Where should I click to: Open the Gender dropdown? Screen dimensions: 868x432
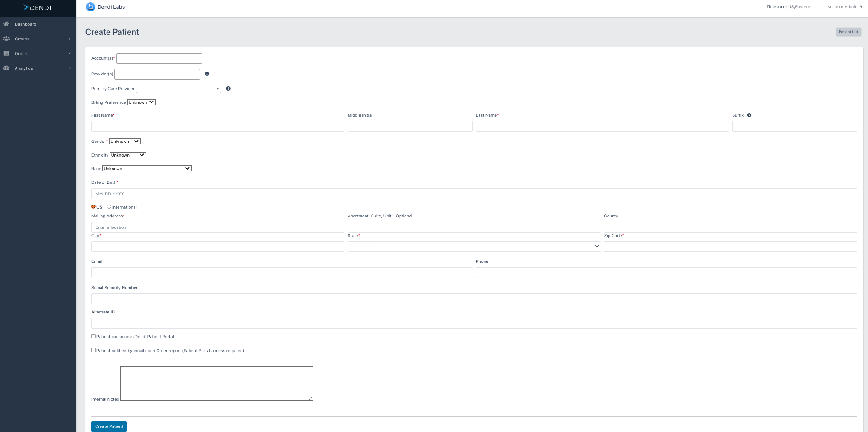click(125, 141)
